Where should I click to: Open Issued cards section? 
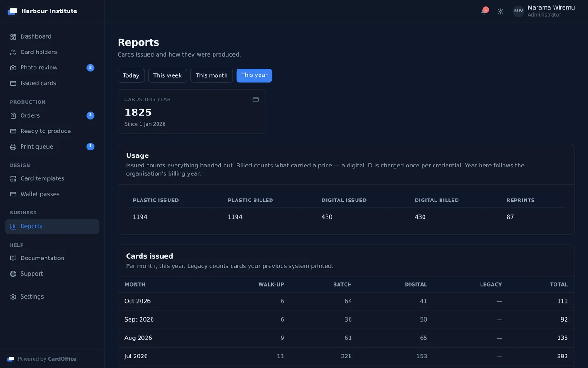[x=52, y=83]
